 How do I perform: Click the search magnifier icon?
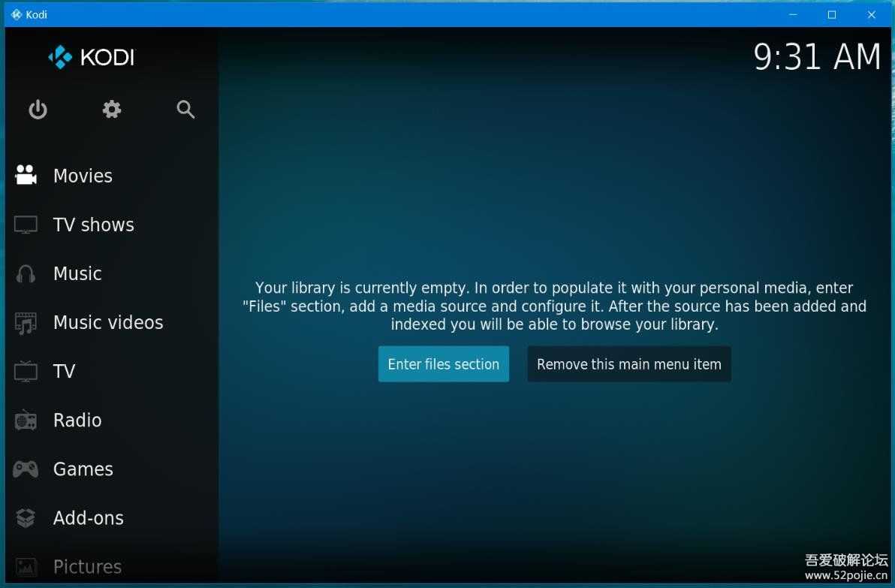185,109
